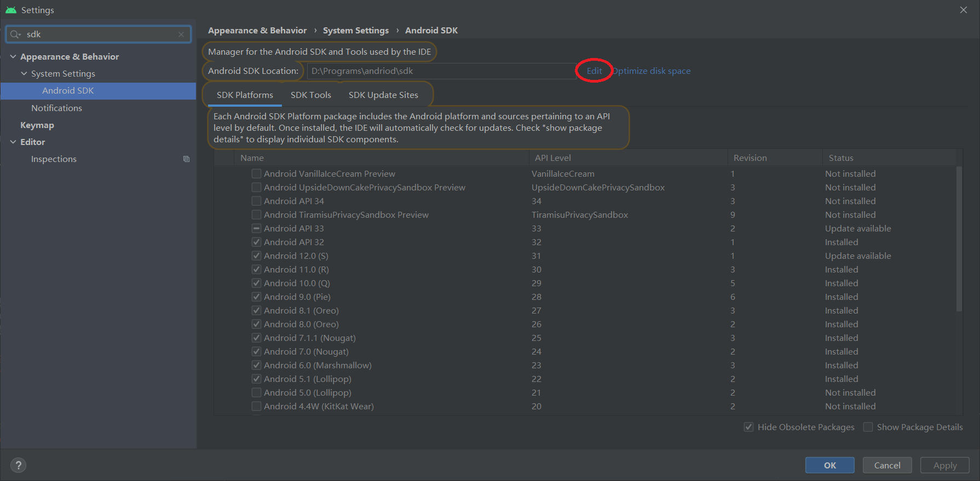
Task: Click the Android Studio logo icon
Action: point(11,10)
